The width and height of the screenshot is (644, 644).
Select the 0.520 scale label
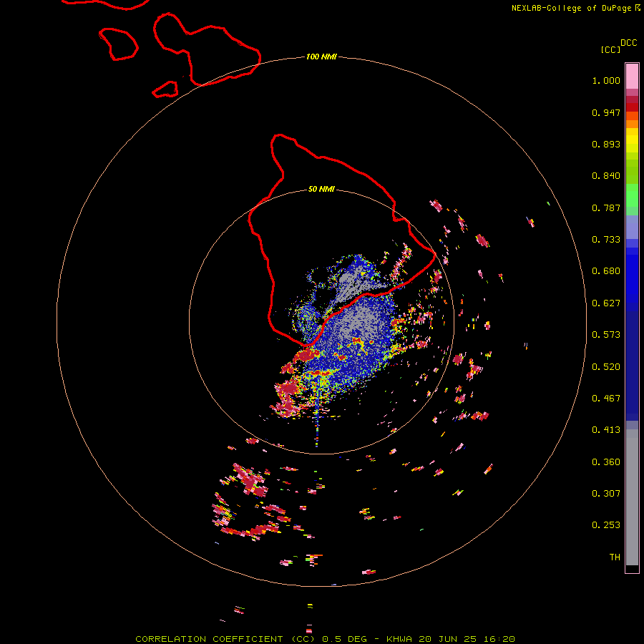coord(606,367)
